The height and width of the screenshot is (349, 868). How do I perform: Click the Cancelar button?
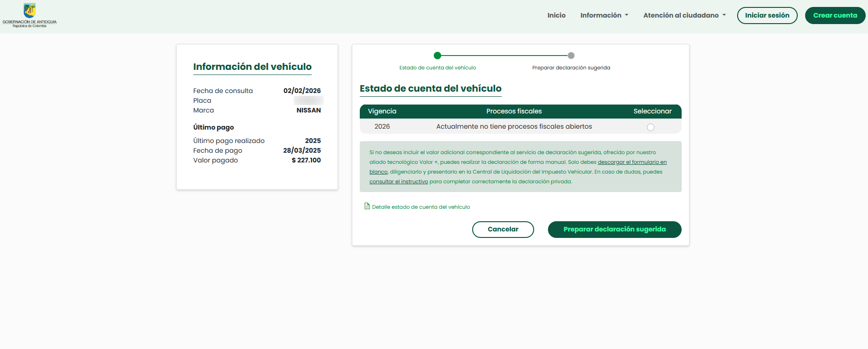[503, 230]
